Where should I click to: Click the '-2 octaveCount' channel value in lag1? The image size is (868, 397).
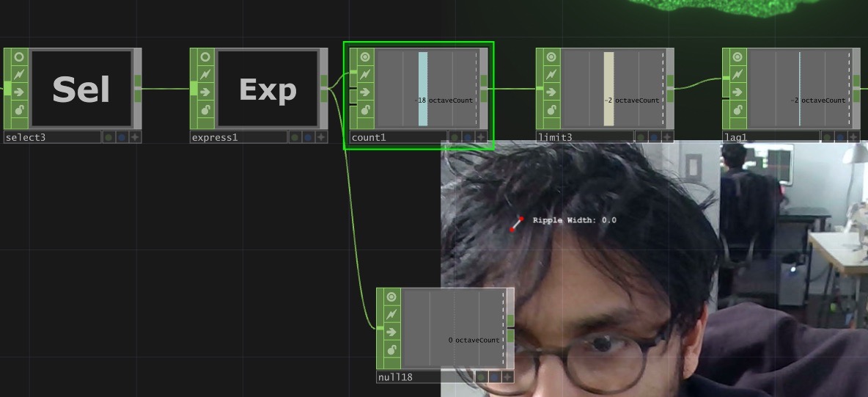coord(818,101)
